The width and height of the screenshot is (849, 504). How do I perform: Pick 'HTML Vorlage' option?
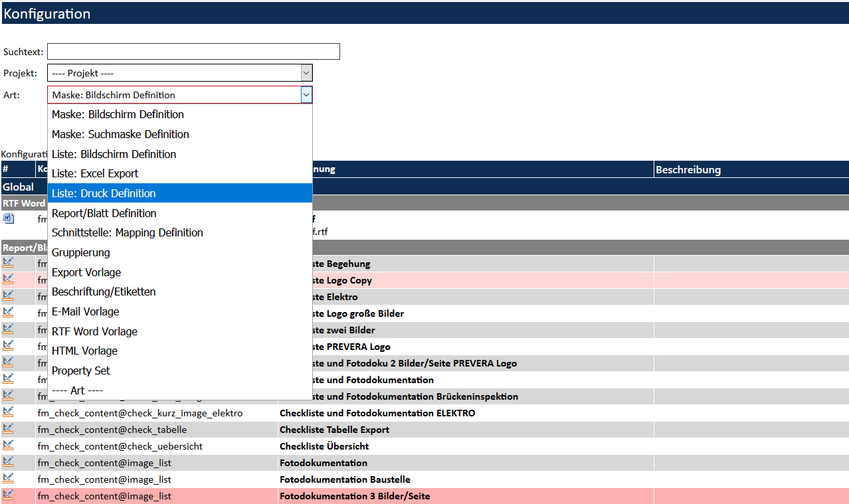tap(180, 351)
